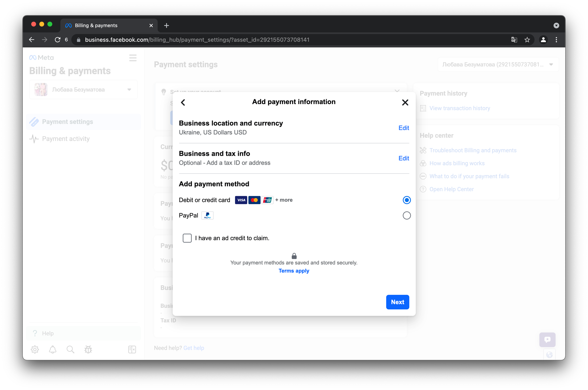Viewport: 588px width, 390px height.
Task: Click the back arrow in payment dialog
Action: (183, 102)
